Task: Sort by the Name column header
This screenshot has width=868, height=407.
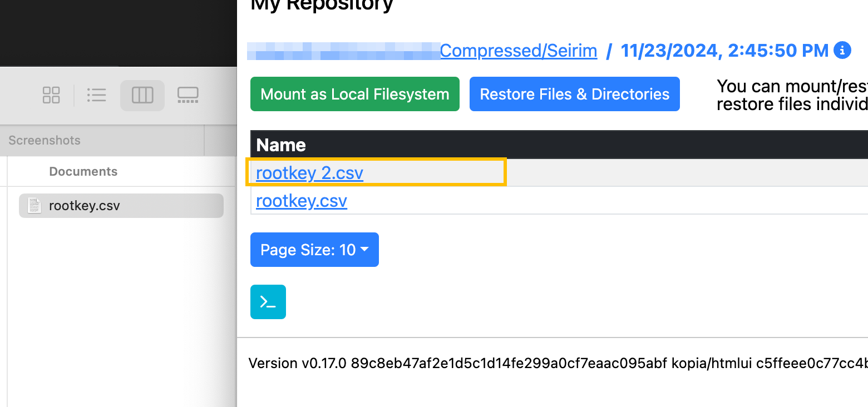Action: (x=281, y=145)
